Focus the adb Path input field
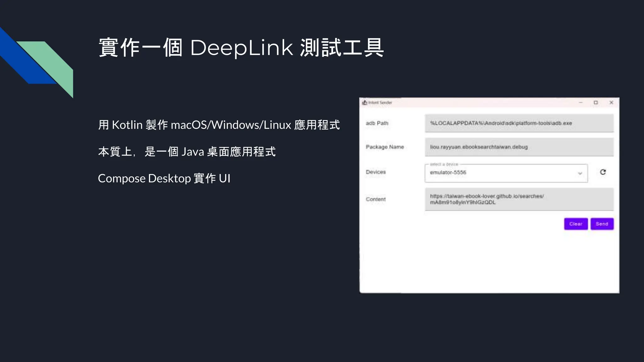This screenshot has width=644, height=362. pos(519,123)
